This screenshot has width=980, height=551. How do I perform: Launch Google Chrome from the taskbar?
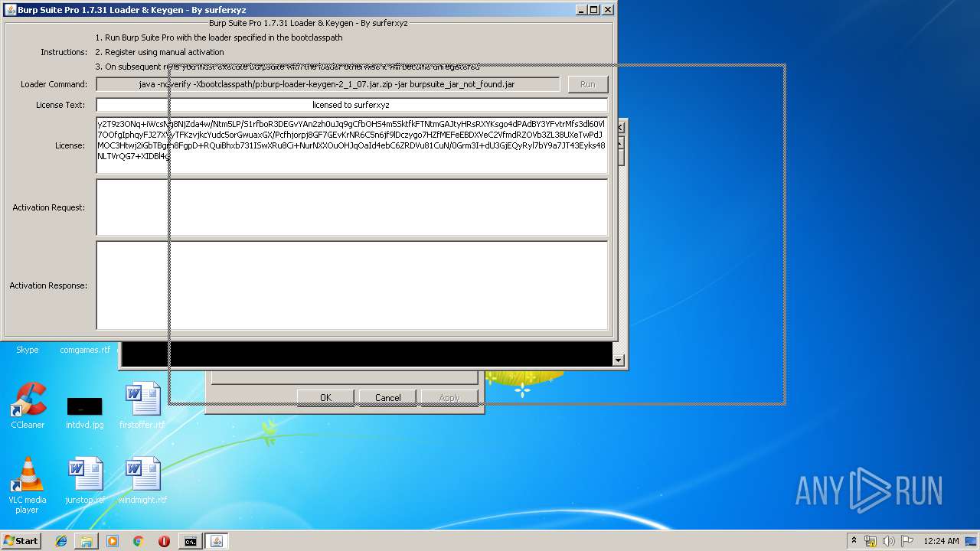(138, 541)
